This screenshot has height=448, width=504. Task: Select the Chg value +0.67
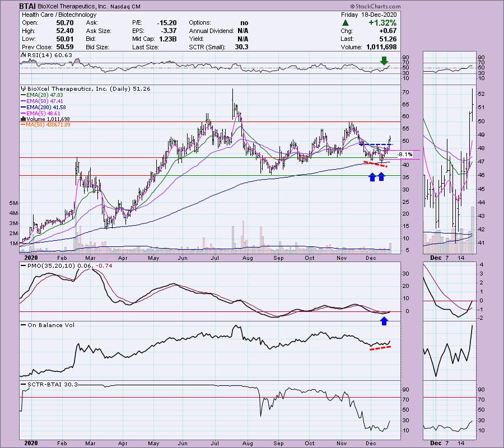pyautogui.click(x=388, y=31)
